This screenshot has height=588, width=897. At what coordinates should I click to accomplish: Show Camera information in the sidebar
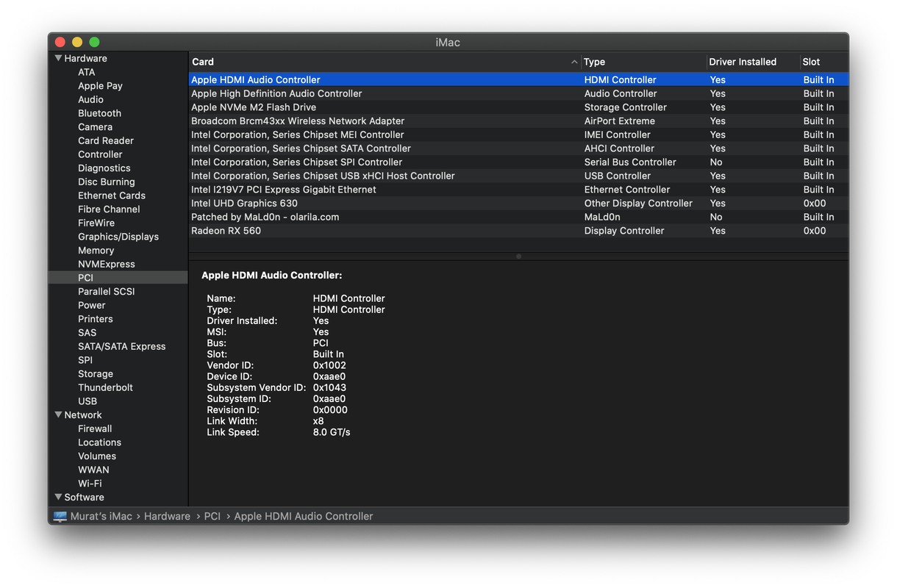[95, 127]
